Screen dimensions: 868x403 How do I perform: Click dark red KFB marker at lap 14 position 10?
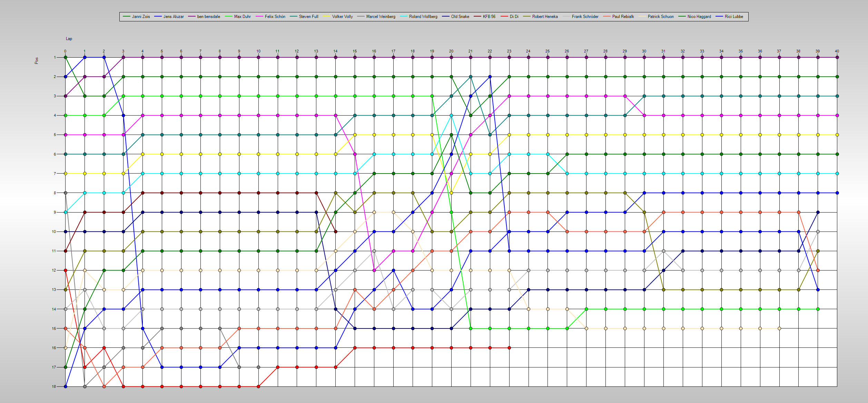coord(335,232)
